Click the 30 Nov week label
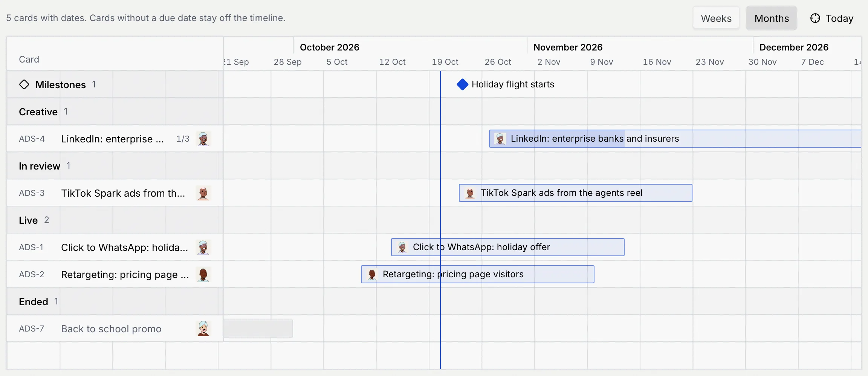 pos(762,62)
